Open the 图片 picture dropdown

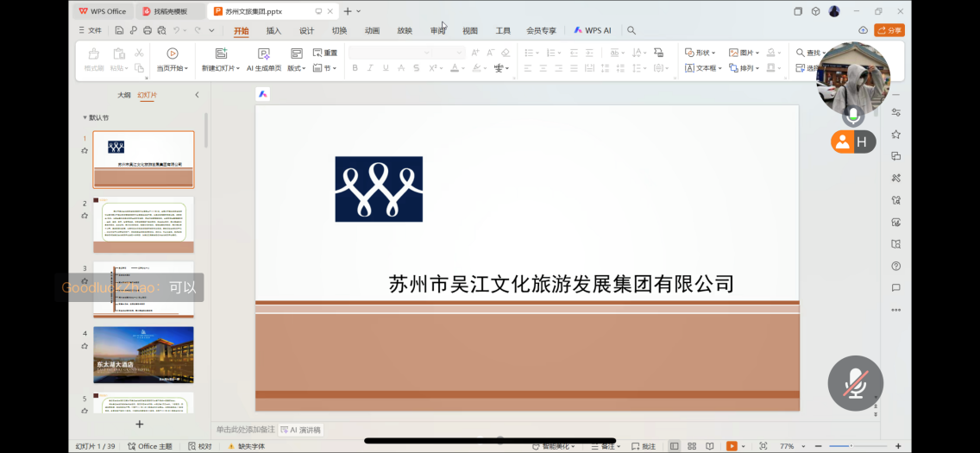[x=744, y=53]
